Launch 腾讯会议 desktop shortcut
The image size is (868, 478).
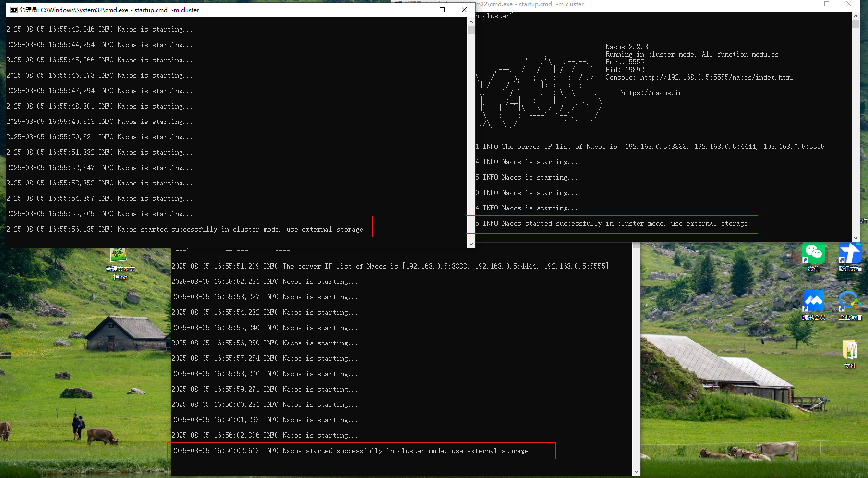click(x=814, y=306)
